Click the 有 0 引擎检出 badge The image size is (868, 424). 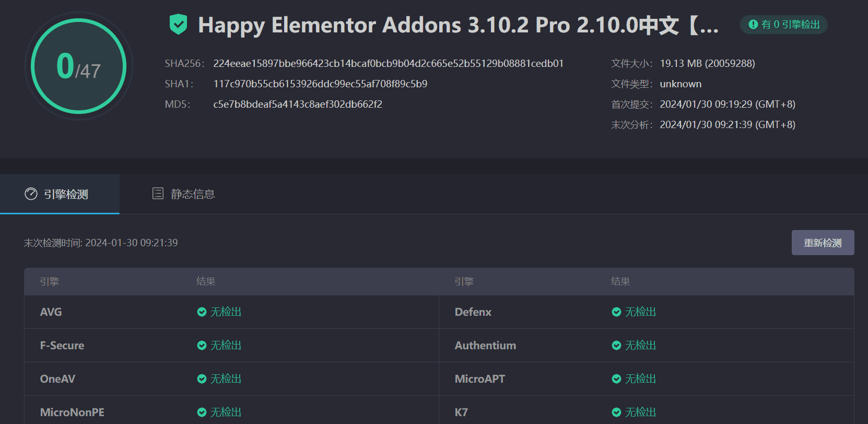(x=783, y=25)
